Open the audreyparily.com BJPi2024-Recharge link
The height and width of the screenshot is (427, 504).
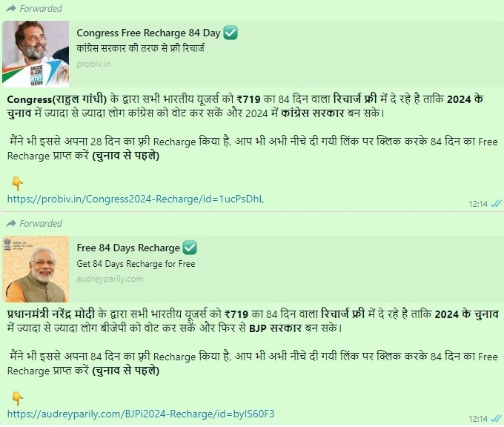pyautogui.click(x=141, y=414)
